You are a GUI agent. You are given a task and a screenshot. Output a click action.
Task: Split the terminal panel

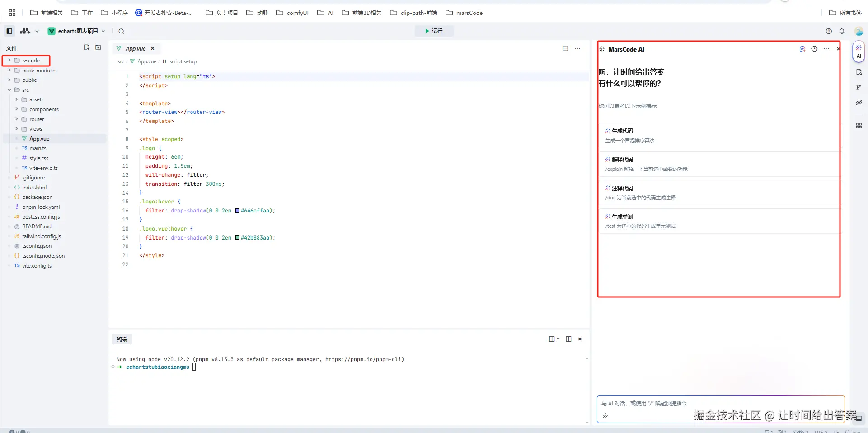pyautogui.click(x=568, y=339)
